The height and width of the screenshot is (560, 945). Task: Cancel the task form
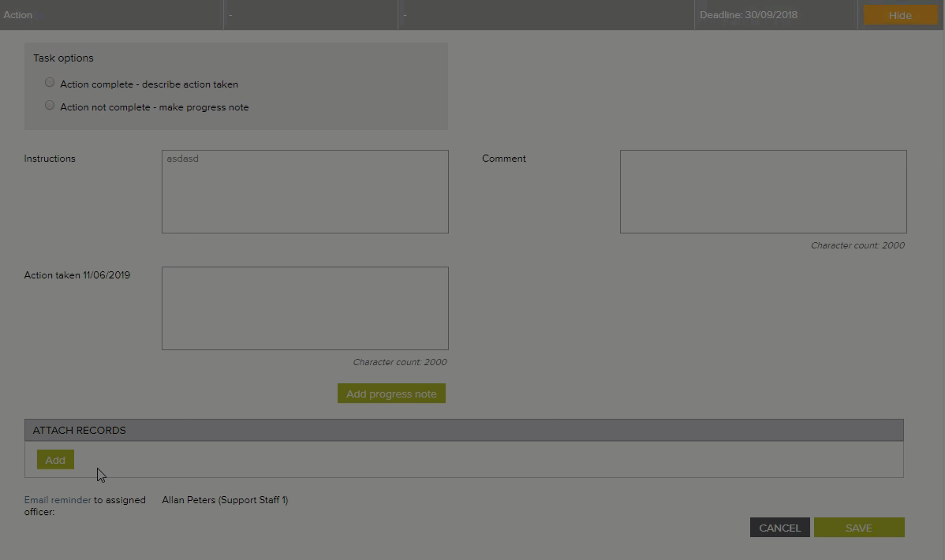tap(779, 528)
